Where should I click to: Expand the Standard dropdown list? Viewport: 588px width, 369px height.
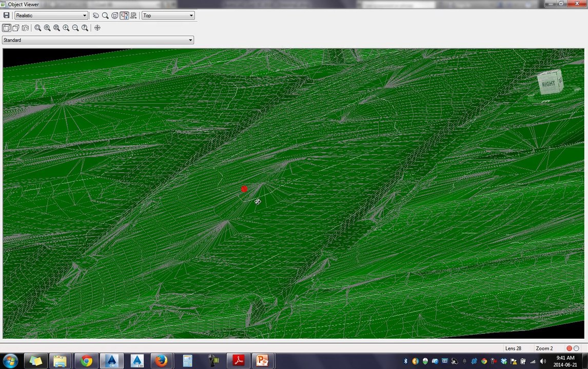(98, 40)
